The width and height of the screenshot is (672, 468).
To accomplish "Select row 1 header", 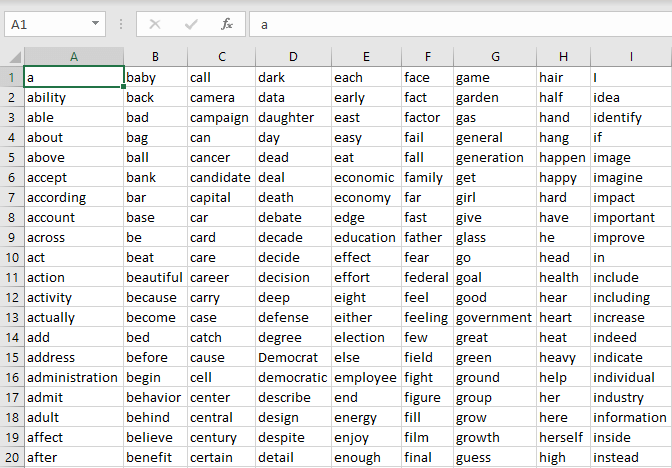I will 12,77.
